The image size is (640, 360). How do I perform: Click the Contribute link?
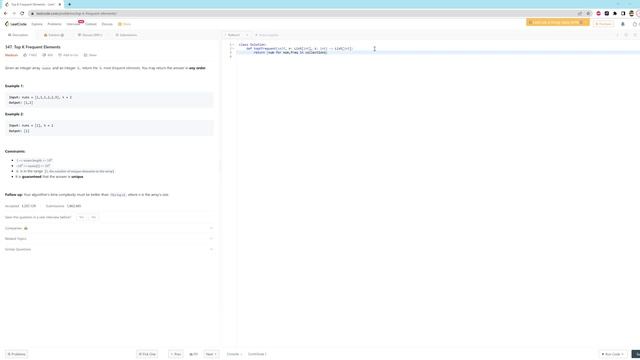pos(257,354)
